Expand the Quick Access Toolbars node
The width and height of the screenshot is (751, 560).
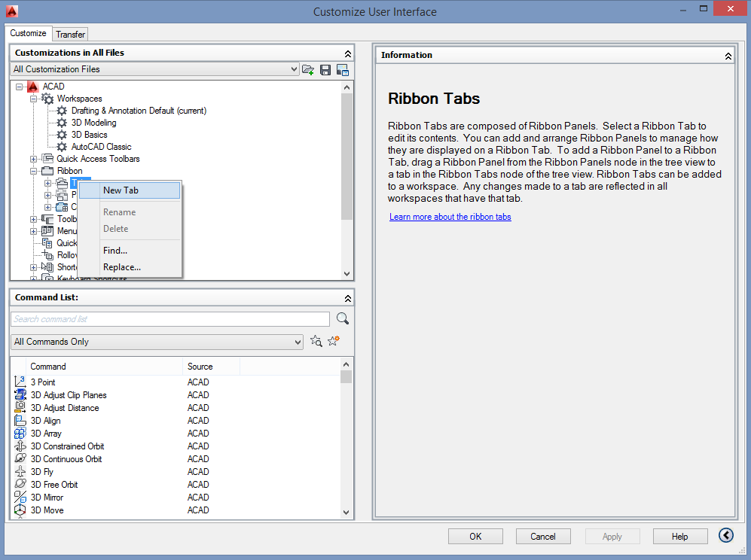[33, 159]
